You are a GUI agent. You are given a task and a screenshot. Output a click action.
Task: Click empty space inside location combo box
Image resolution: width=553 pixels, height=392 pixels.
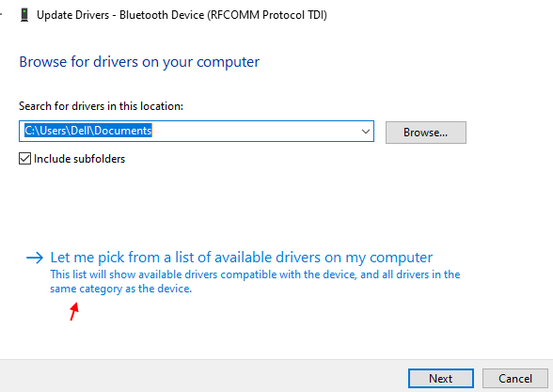[254, 132]
